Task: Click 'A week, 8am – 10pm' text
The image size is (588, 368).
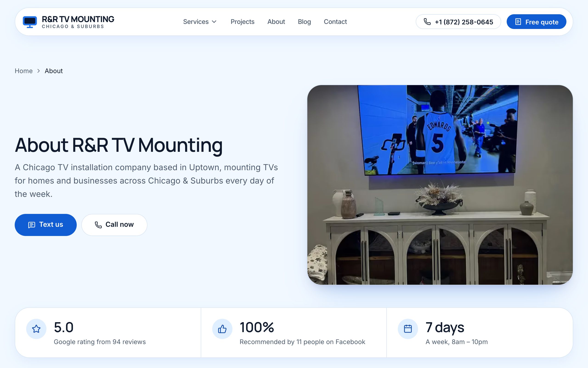Action: tap(457, 342)
